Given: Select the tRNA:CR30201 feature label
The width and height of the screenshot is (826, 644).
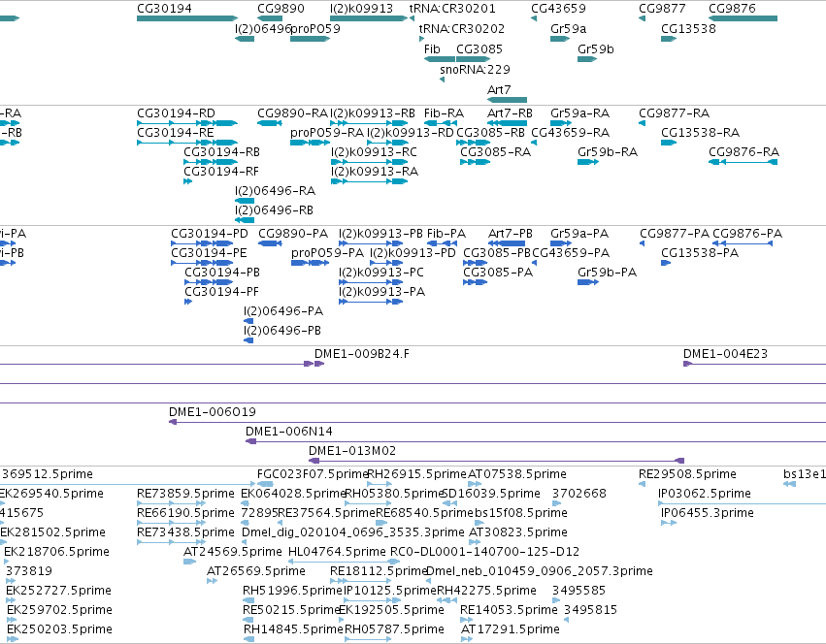Looking at the screenshot, I should click(452, 9).
